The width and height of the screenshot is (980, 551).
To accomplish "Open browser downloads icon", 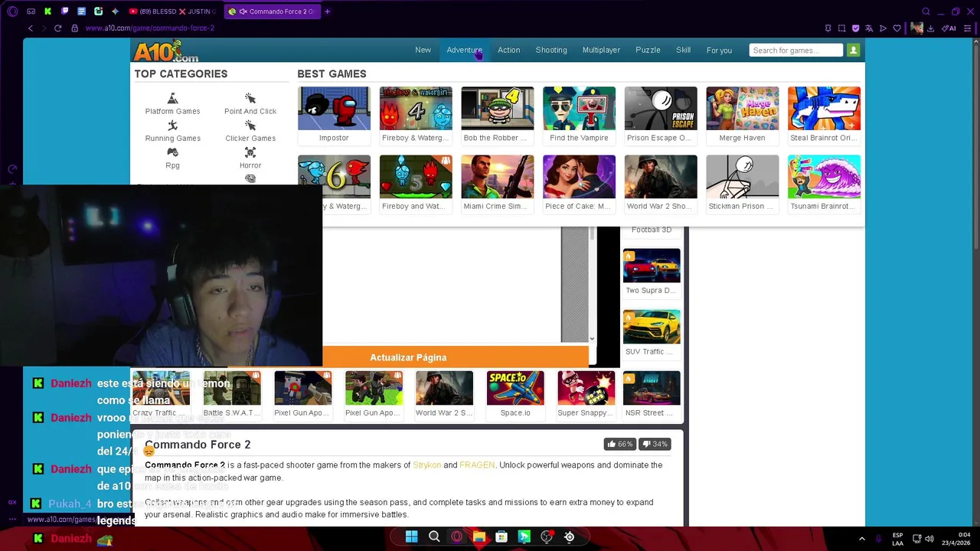I will pyautogui.click(x=930, y=28).
